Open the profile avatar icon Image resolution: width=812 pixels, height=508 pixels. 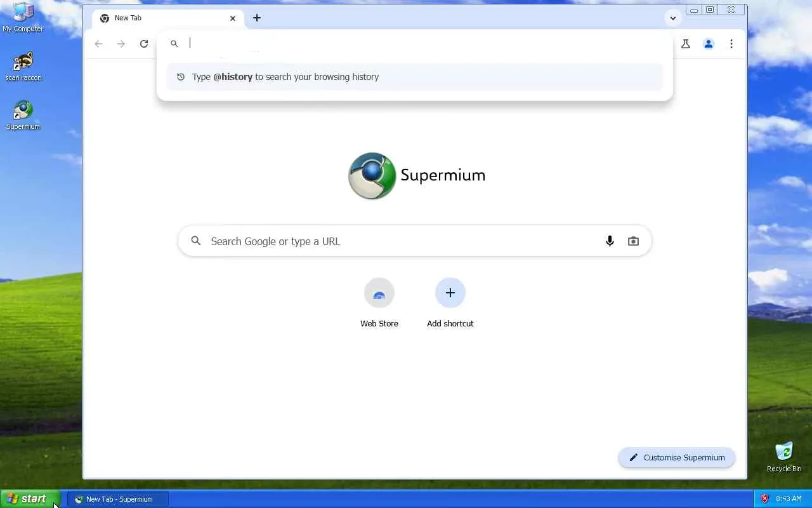tap(709, 44)
